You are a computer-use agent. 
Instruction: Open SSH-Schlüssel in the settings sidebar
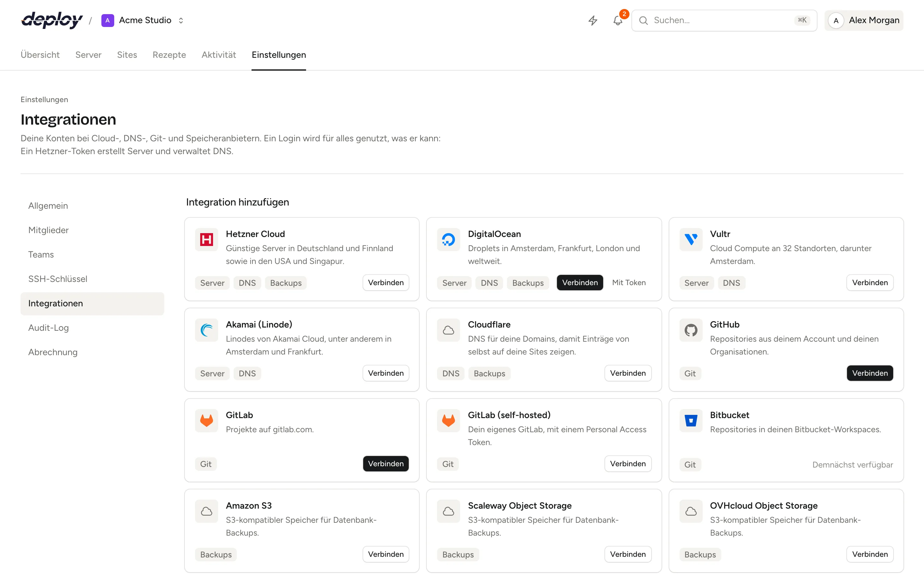(x=92, y=279)
